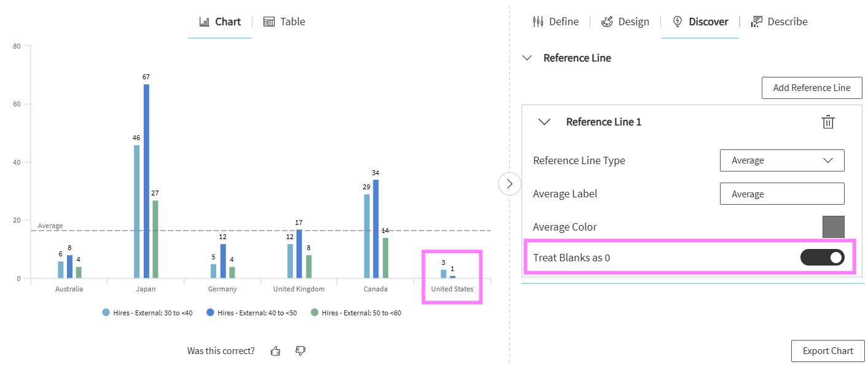Toggle off Treat Blanks as 0

[822, 258]
